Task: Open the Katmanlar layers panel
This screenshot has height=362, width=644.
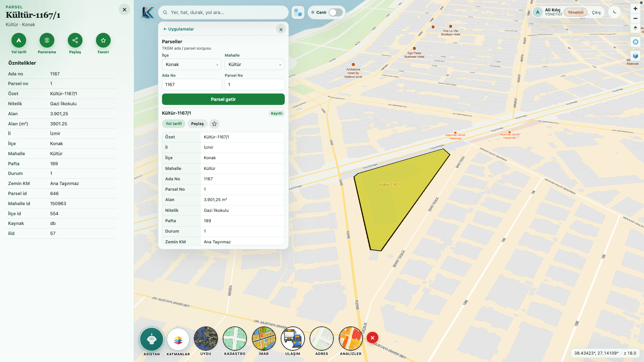Action: click(178, 339)
